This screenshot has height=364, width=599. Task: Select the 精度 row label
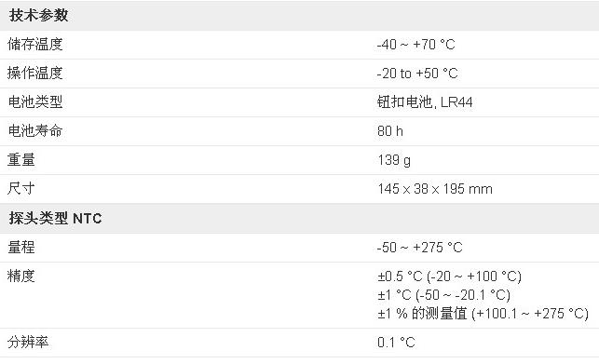[21, 276]
